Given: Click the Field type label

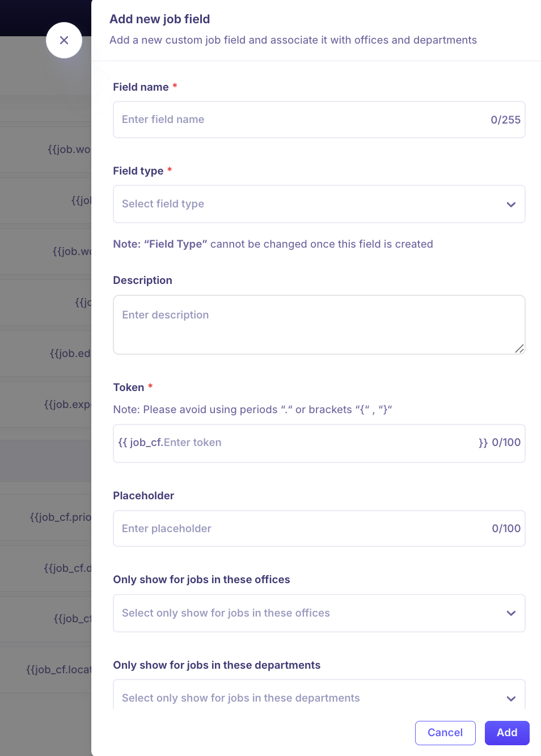Looking at the screenshot, I should click(138, 171).
